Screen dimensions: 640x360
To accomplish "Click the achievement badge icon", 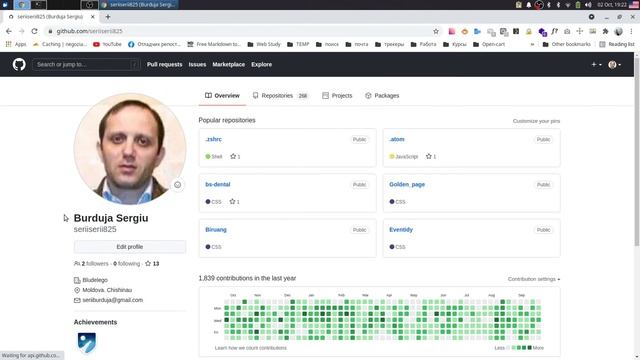I will point(87,343).
